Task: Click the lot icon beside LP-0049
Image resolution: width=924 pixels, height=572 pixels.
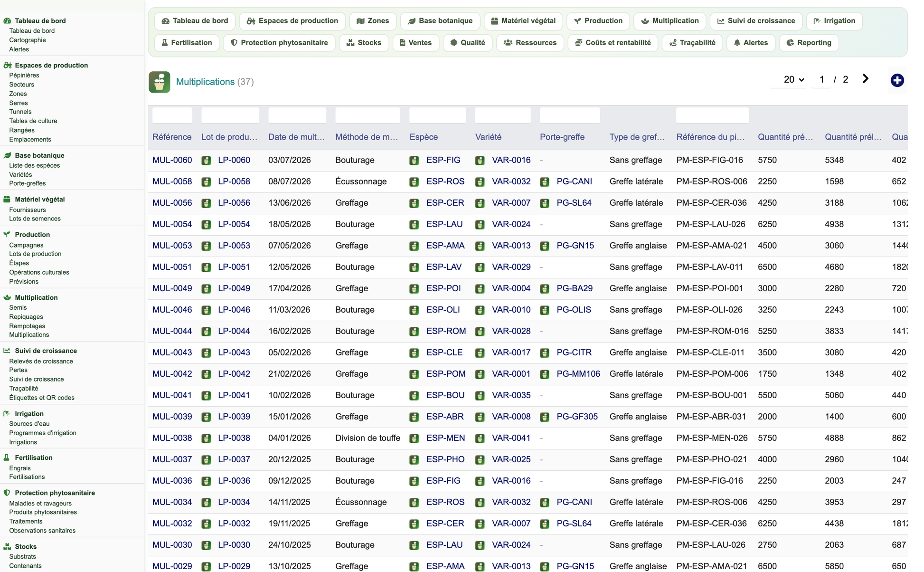Action: pyautogui.click(x=206, y=289)
